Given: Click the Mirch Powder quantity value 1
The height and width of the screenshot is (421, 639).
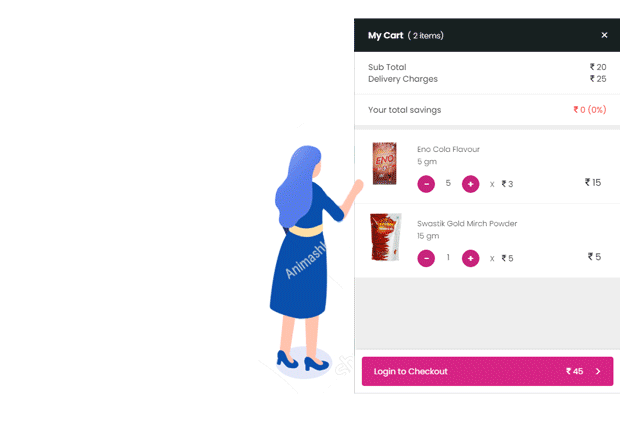Looking at the screenshot, I should point(448,257).
